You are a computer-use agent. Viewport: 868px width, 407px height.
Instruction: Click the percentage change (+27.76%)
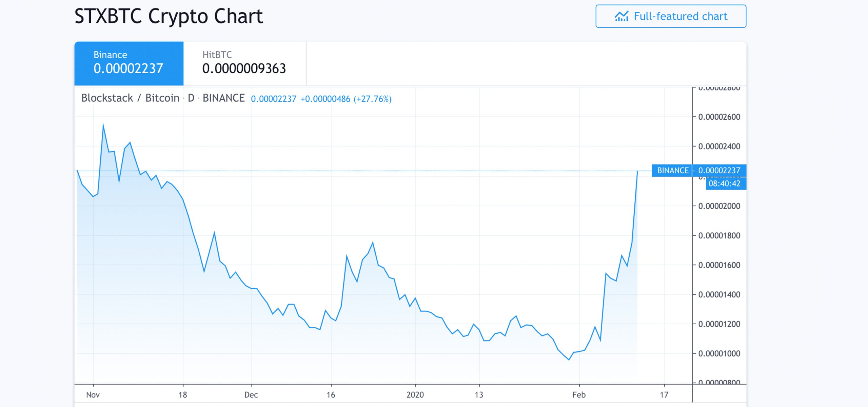click(x=373, y=99)
